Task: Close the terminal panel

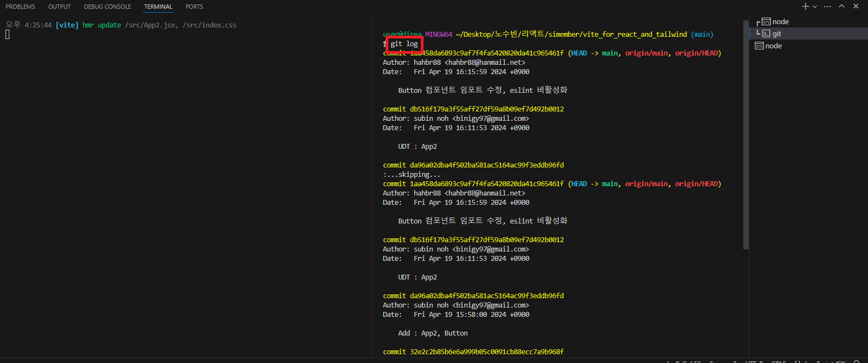Action: [856, 7]
